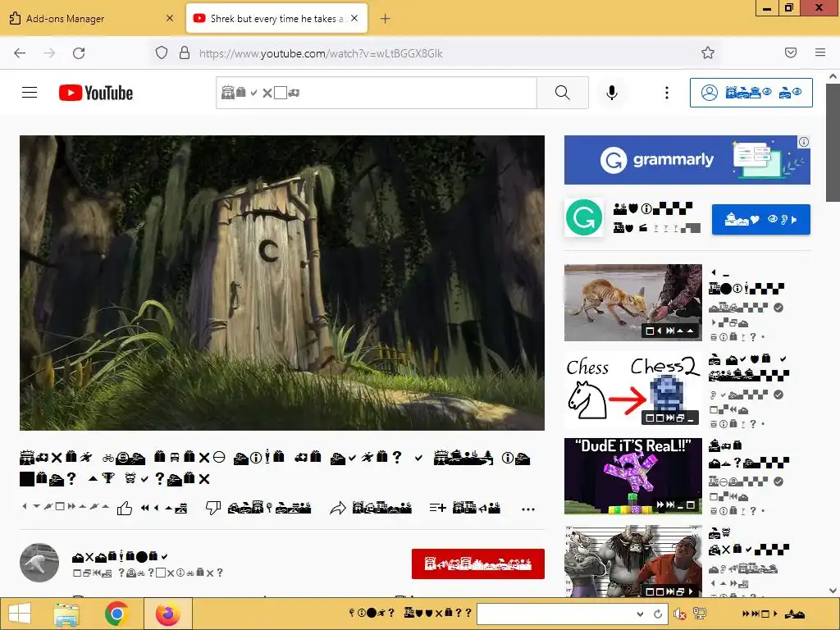Expand the taskbar address dropdown arrow
The width and height of the screenshot is (840, 630).
640,614
